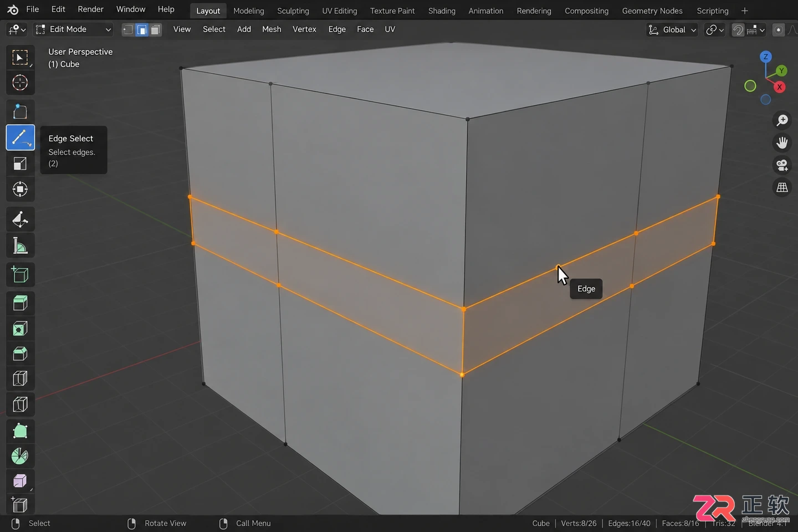The width and height of the screenshot is (798, 532).
Task: Click the green Y axis gizmo handle
Action: (x=781, y=70)
